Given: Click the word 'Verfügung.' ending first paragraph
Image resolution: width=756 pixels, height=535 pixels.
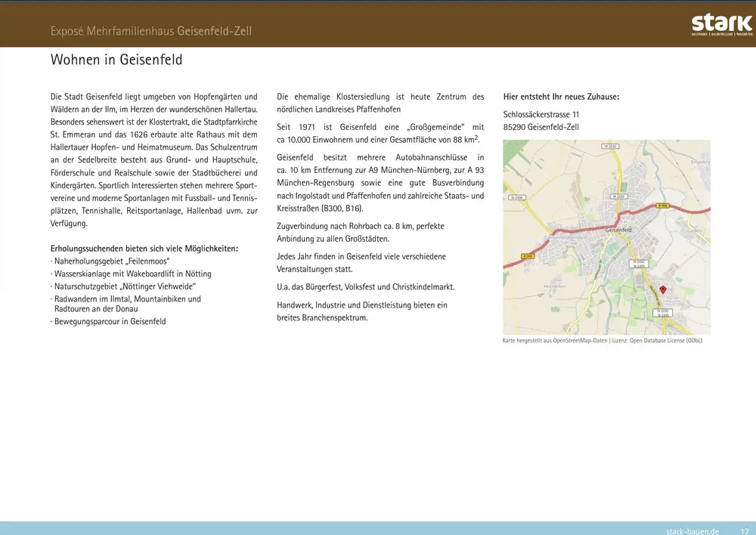Looking at the screenshot, I should click(x=69, y=223).
